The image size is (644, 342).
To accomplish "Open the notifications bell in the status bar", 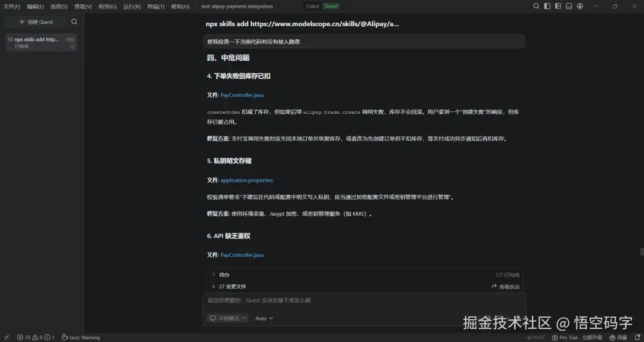I will pyautogui.click(x=637, y=337).
